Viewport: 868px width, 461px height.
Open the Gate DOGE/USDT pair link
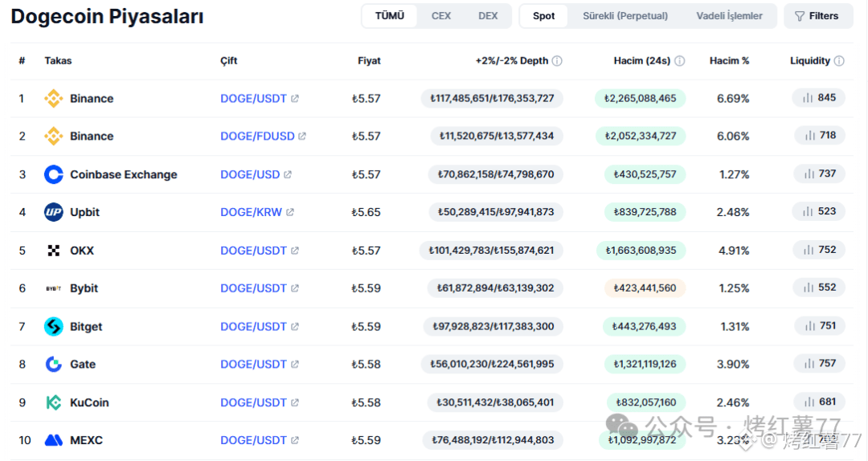pyautogui.click(x=253, y=364)
